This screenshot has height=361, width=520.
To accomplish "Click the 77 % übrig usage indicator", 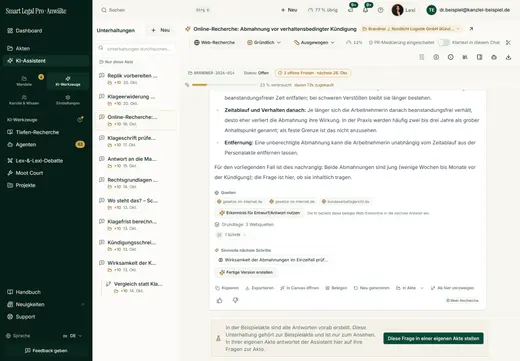I will coord(323,10).
